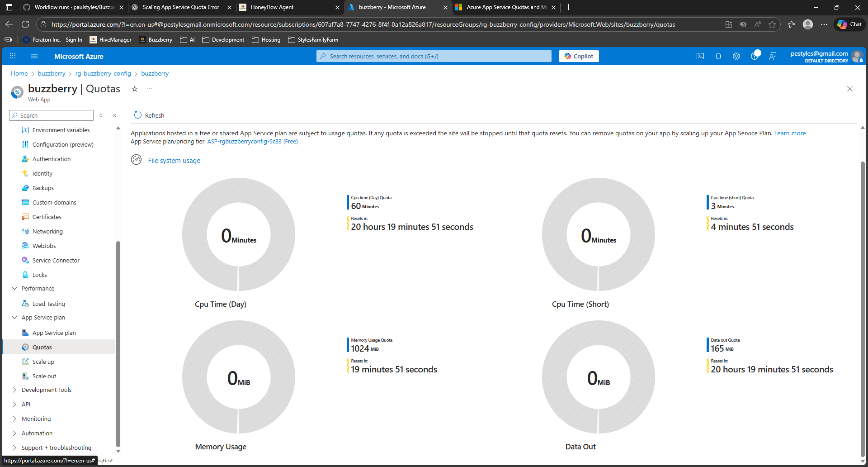Open browser favorites list icon
Viewport: 868px width, 467px height.
[x=792, y=24]
